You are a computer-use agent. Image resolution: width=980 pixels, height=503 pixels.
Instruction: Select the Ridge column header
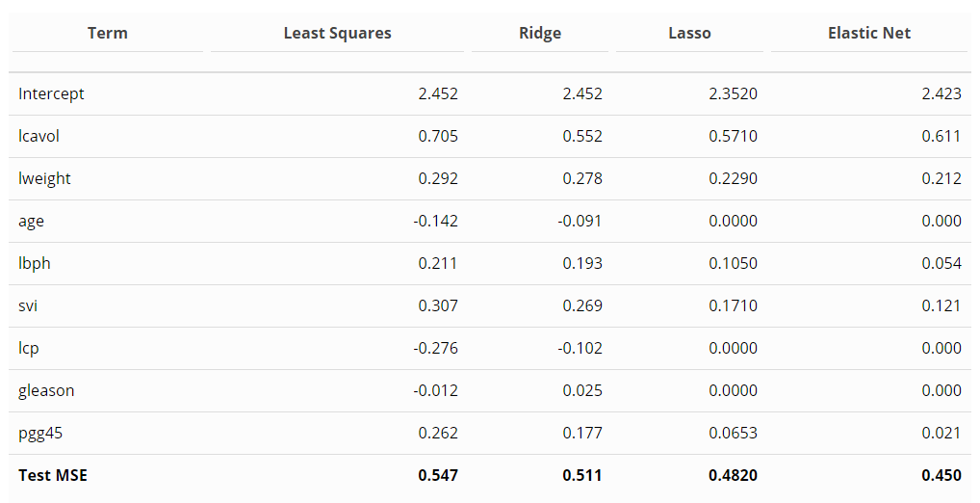click(539, 33)
